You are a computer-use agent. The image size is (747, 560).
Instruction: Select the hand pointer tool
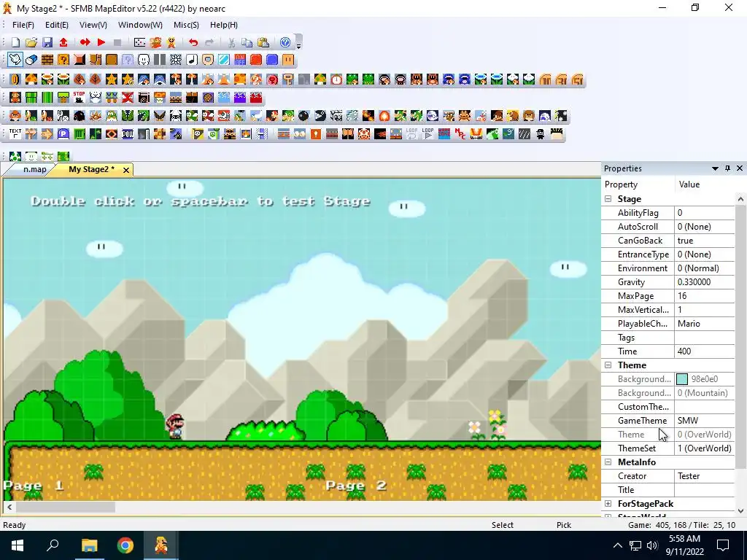[15, 60]
